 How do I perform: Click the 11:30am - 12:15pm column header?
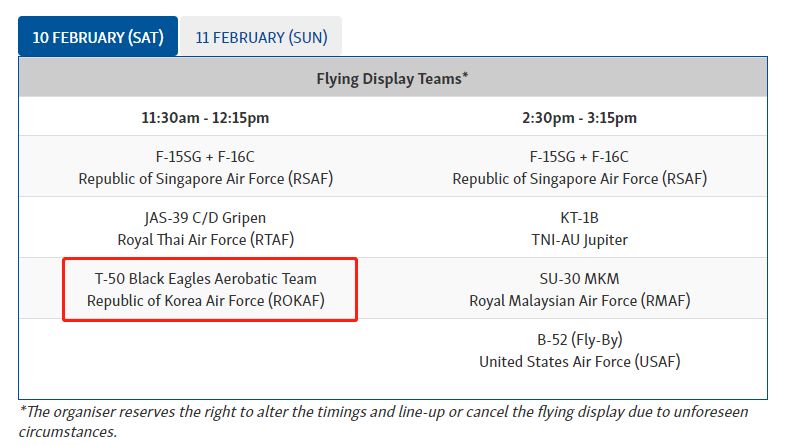pos(205,118)
